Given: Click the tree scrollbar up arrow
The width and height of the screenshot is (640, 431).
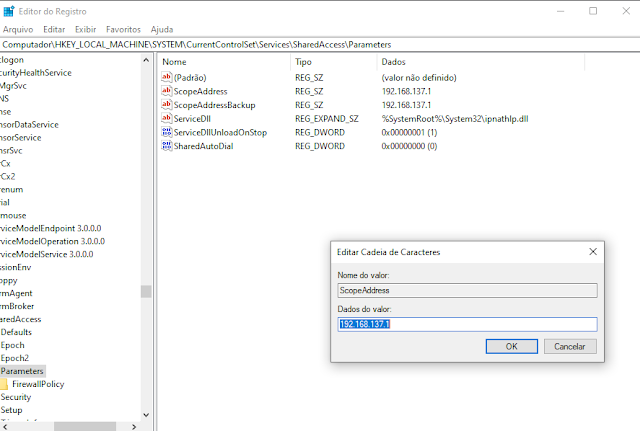Looking at the screenshot, I should click(x=146, y=60).
